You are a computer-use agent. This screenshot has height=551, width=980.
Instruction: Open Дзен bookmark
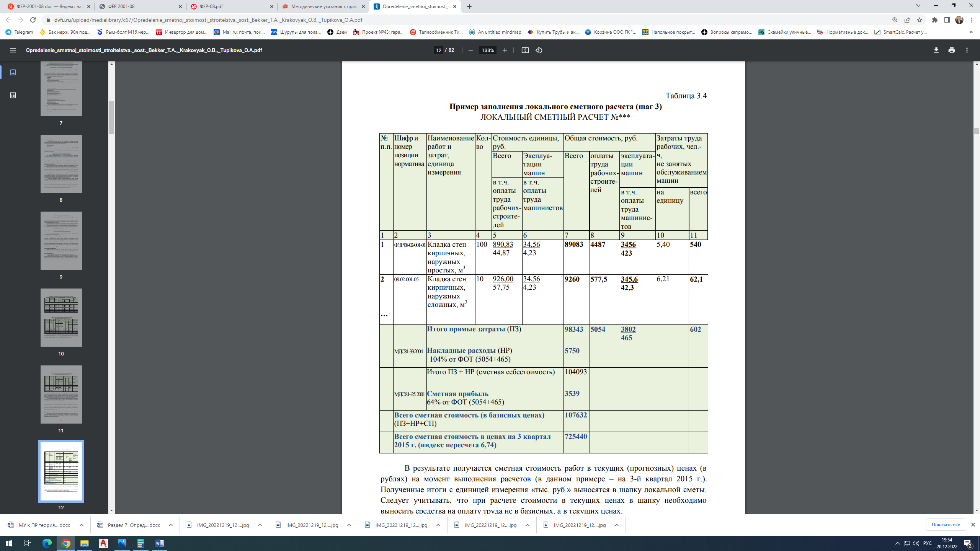tap(337, 32)
